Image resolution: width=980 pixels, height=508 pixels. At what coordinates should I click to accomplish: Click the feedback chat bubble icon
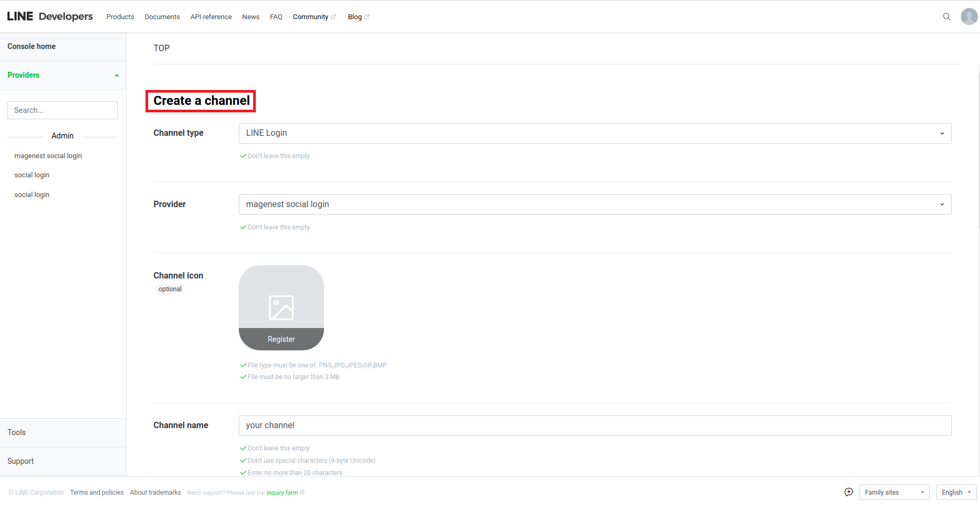pos(849,492)
